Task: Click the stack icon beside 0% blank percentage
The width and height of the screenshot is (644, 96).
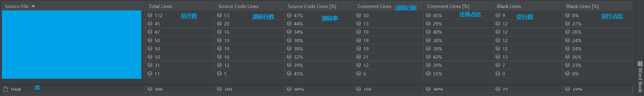Action: [x=567, y=74]
